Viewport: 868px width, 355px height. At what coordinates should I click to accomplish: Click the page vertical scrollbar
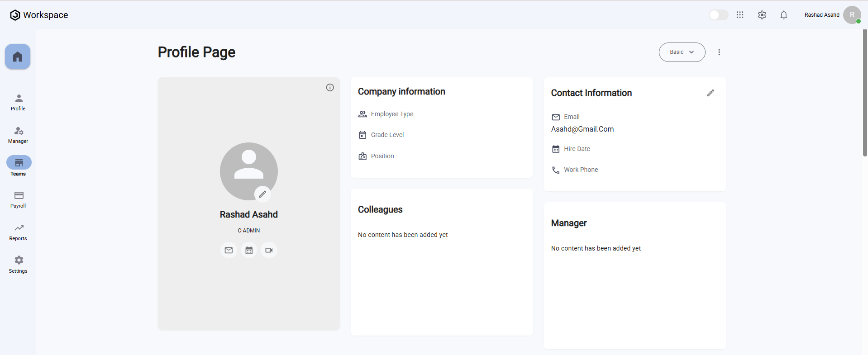(x=865, y=93)
